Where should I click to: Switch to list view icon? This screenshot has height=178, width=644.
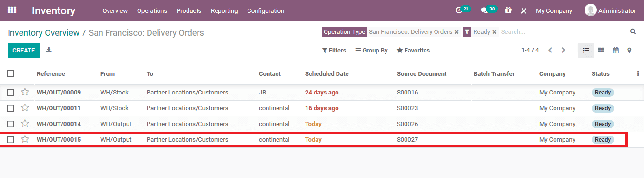pos(586,50)
